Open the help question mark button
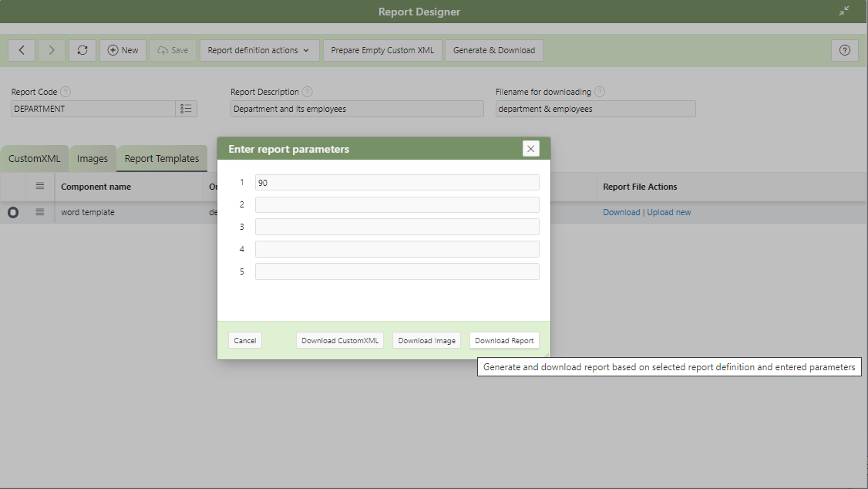 point(844,50)
